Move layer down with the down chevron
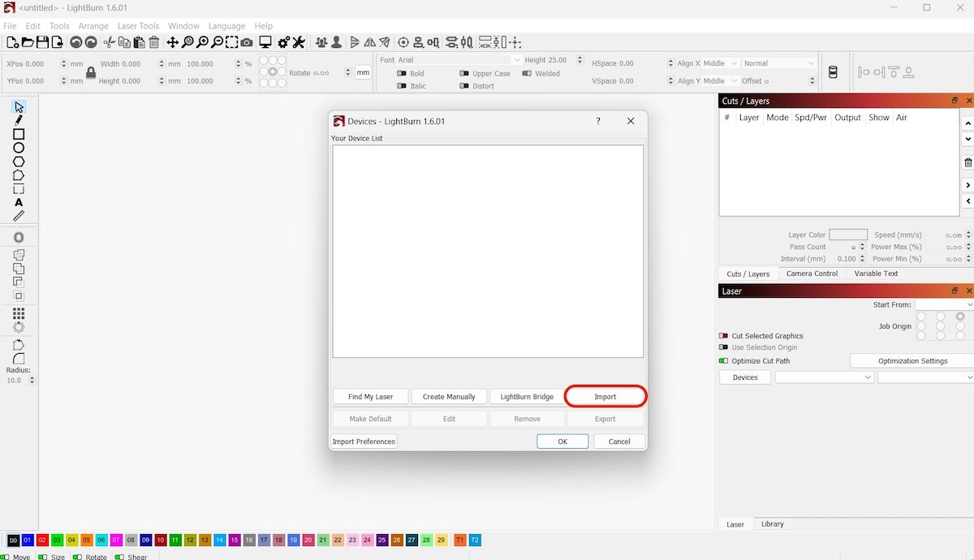 pos(968,140)
